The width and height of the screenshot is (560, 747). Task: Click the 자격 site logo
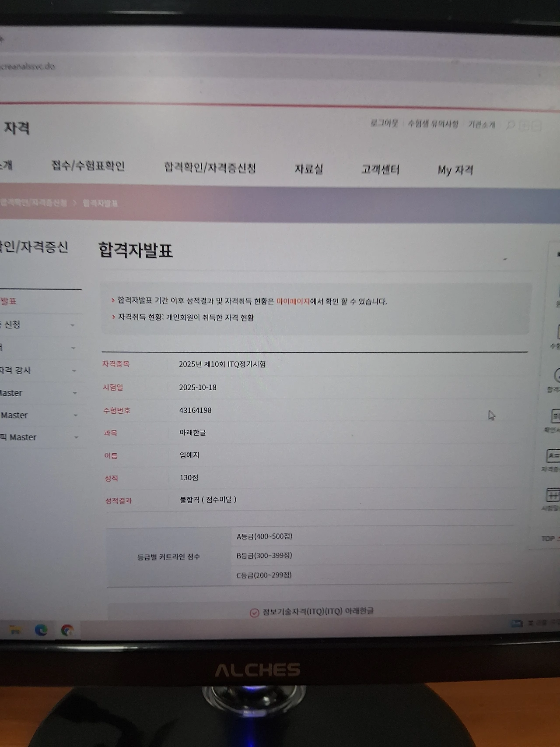pyautogui.click(x=17, y=128)
